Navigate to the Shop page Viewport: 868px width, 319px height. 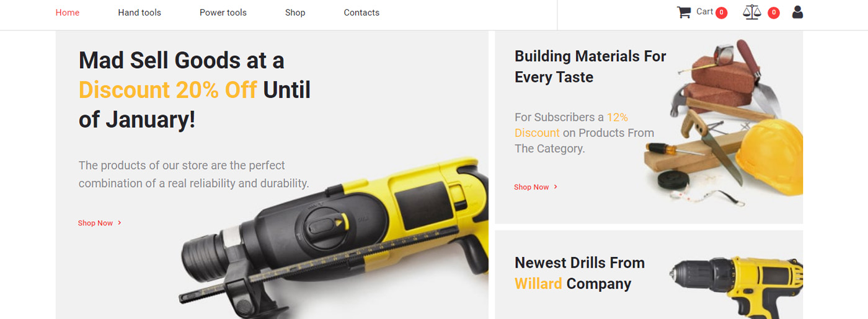pos(295,12)
